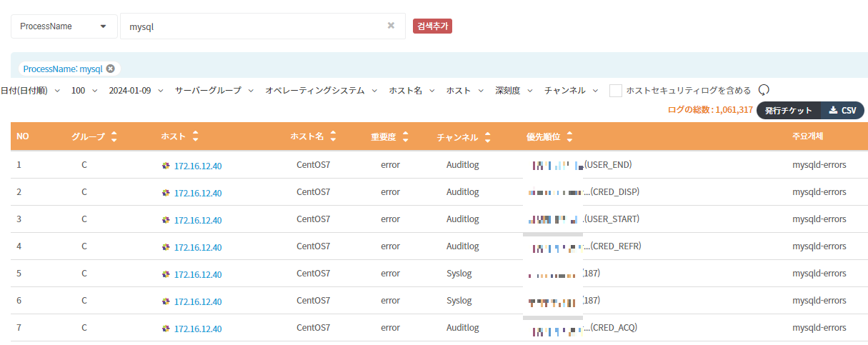Open host 172.16.12.40 link in row 1
Screen dimensions: 868x345
click(198, 166)
